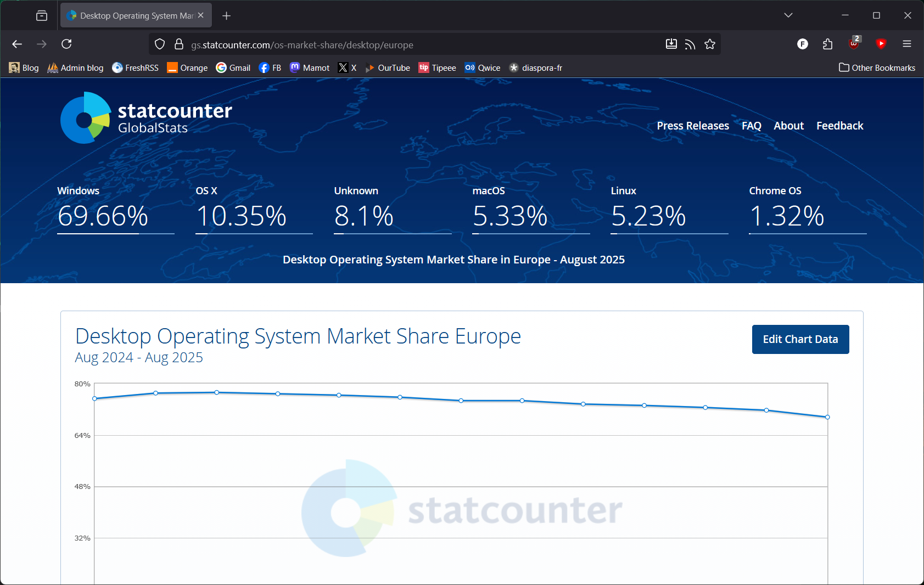This screenshot has height=585, width=924.
Task: Click the statcounter GlobalStats logo
Action: click(x=146, y=118)
